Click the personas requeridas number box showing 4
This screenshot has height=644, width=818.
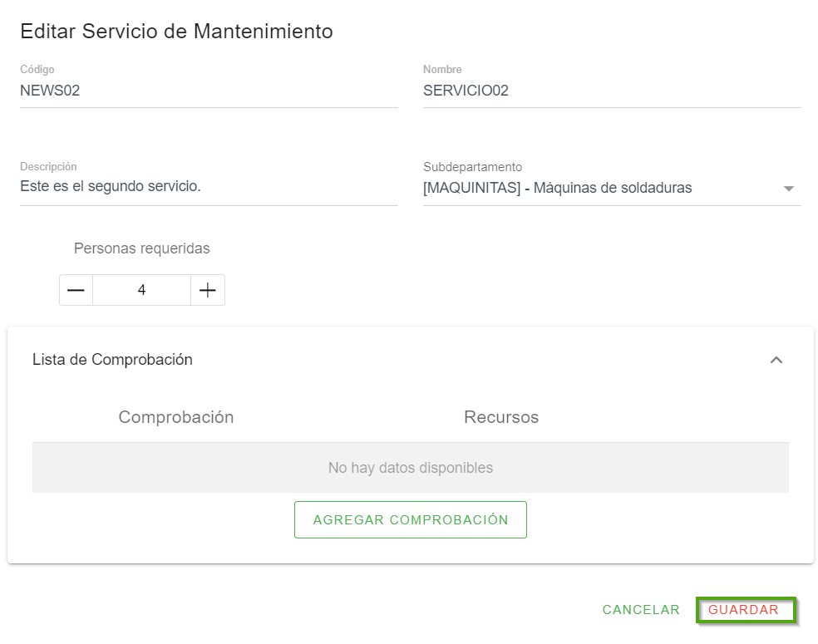point(141,290)
